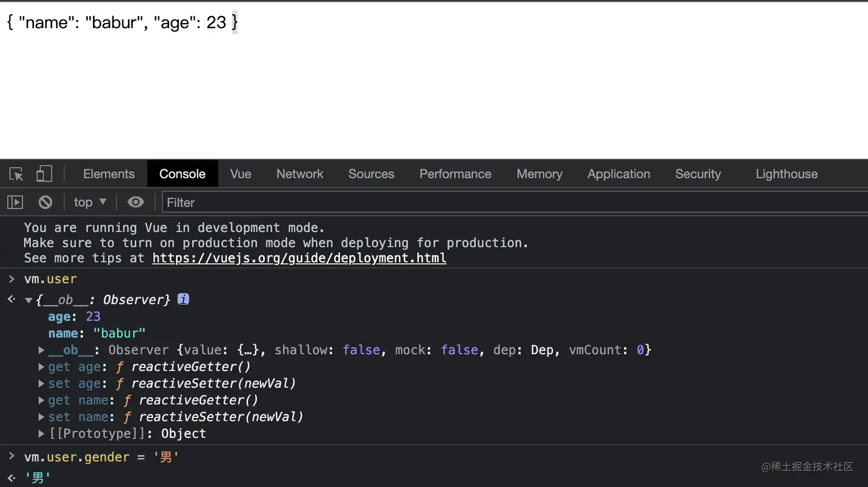Open the top JavaScript context dropdown
The height and width of the screenshot is (487, 868).
coord(90,202)
